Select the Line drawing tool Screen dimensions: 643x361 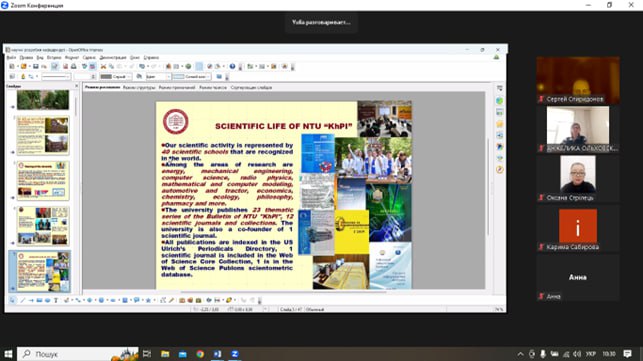click(23, 300)
